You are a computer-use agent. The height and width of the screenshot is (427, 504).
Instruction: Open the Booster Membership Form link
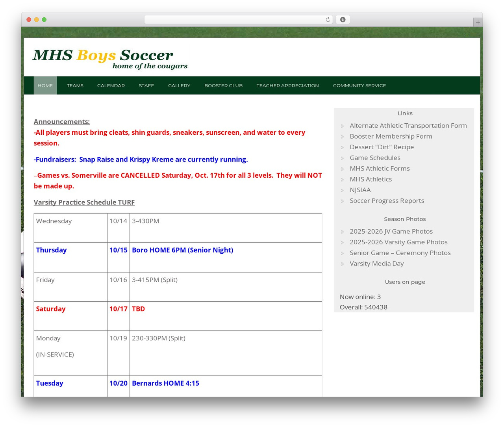(391, 136)
